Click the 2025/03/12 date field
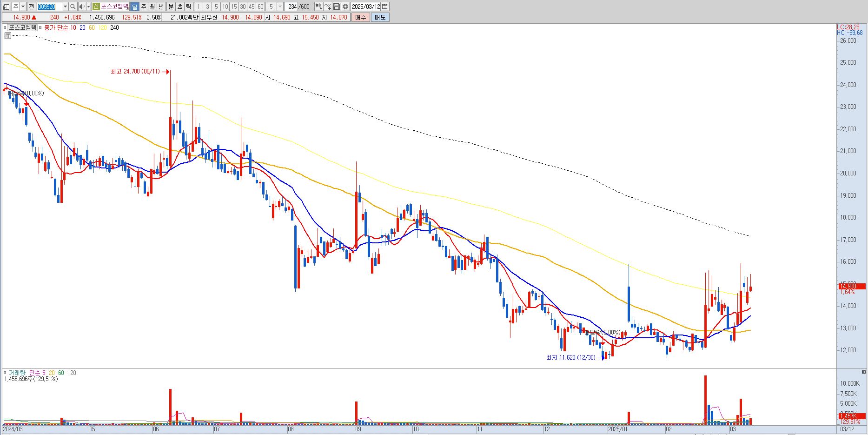The height and width of the screenshot is (435, 868). pos(366,7)
